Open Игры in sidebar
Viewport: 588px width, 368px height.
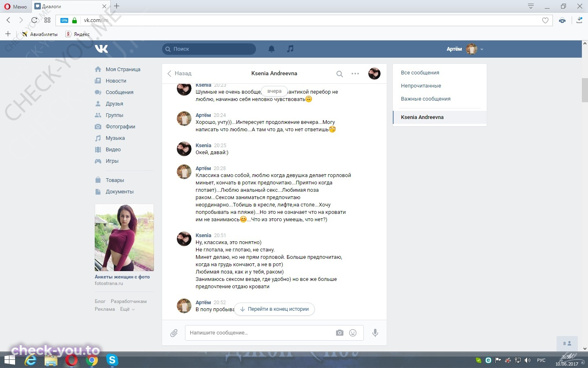click(x=112, y=161)
